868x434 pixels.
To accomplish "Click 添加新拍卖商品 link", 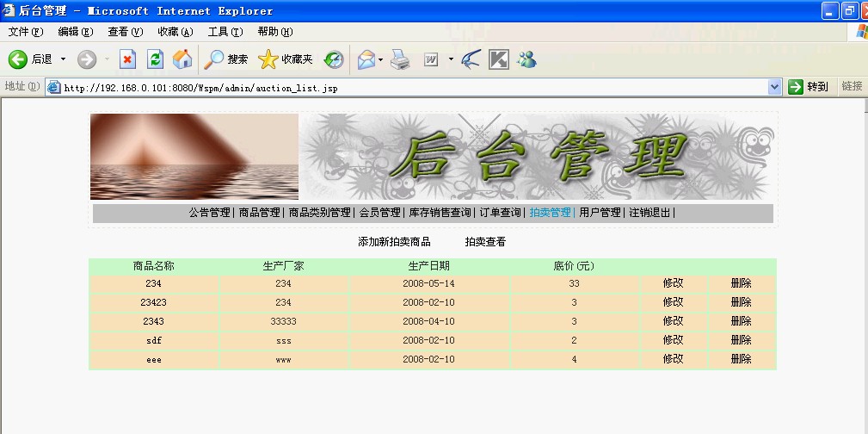I will click(394, 242).
